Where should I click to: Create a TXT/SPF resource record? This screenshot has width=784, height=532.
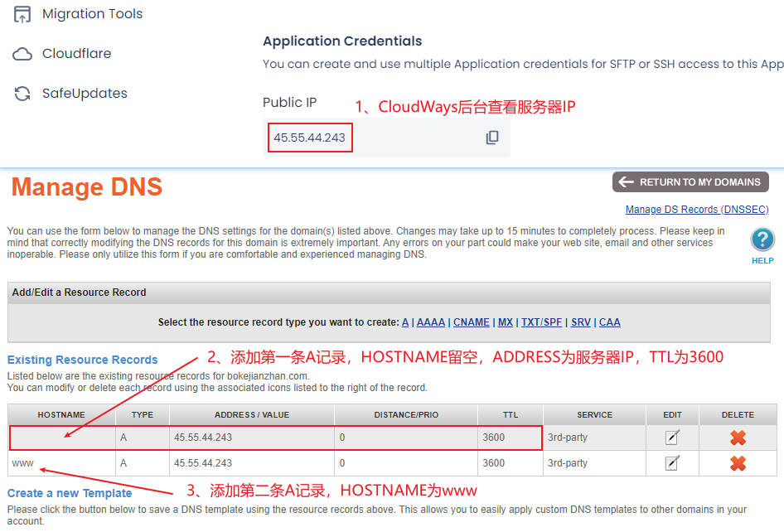click(541, 322)
